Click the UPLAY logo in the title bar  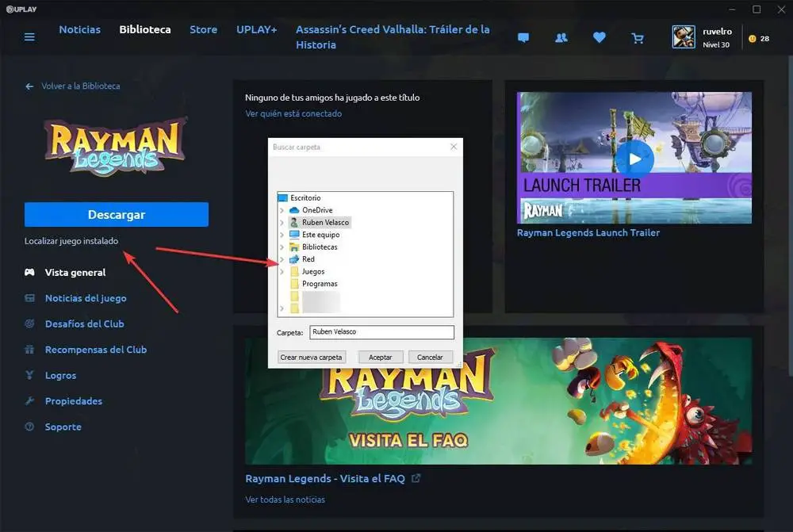pos(21,9)
